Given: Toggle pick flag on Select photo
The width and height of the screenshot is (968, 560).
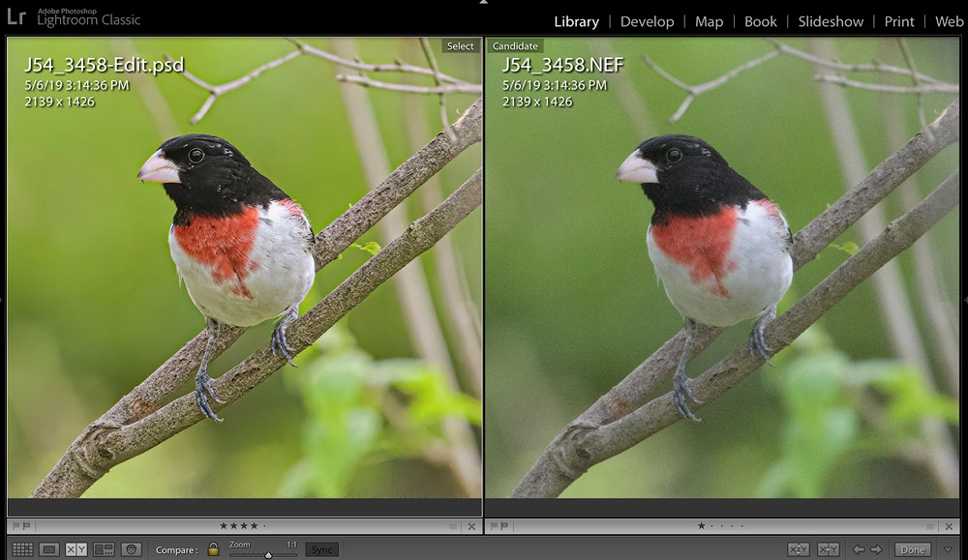Looking at the screenshot, I should 13,526.
